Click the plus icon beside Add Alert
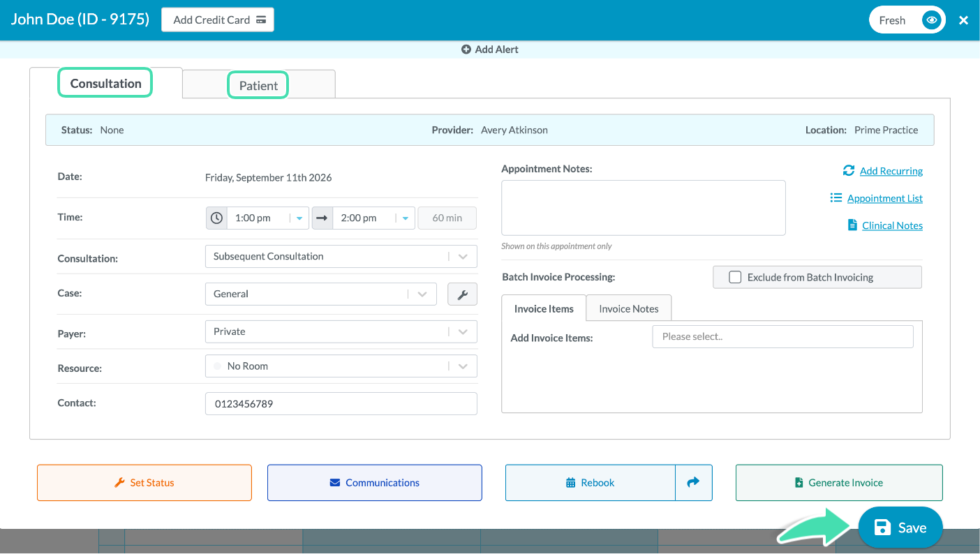 click(466, 50)
